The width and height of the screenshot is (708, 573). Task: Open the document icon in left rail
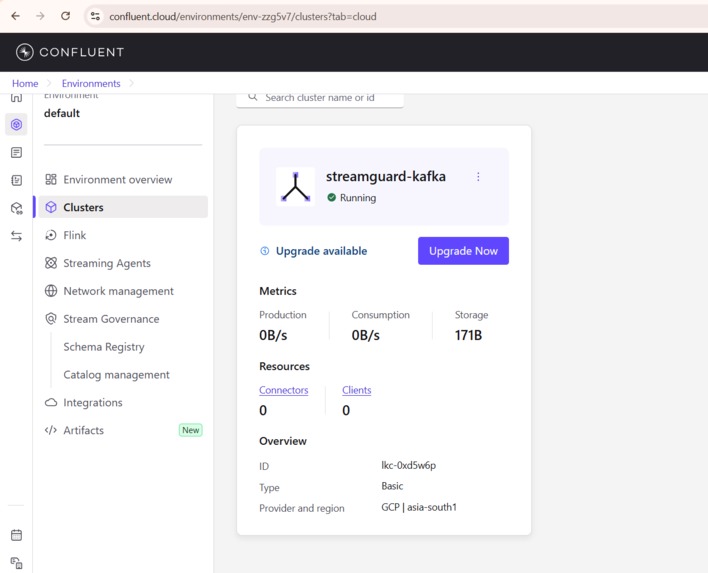coord(16,153)
